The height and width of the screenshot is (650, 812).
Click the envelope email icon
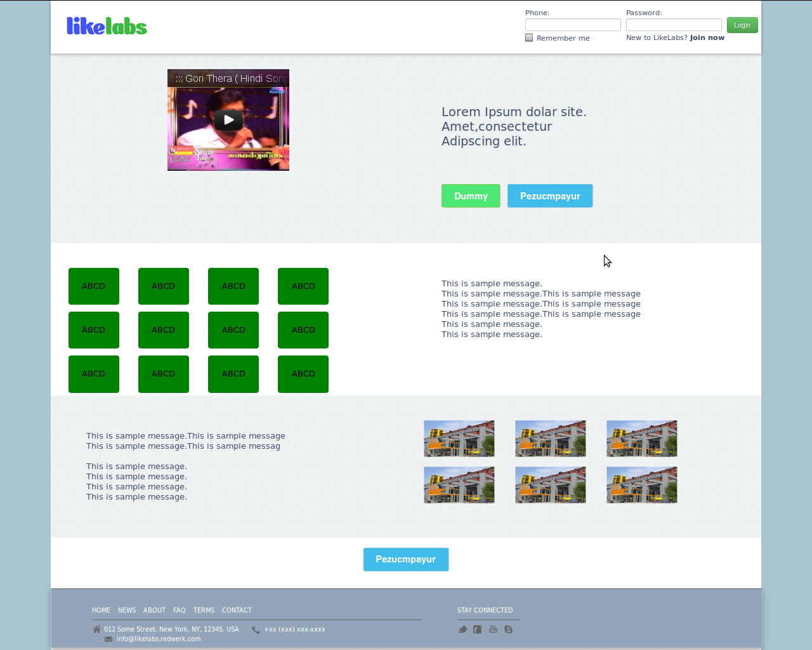point(108,639)
